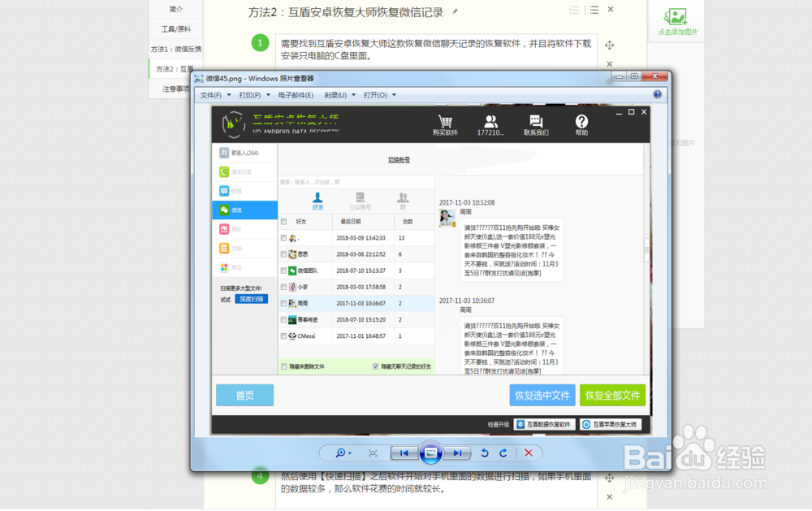Click the contact search input field
This screenshot has height=511, width=812.
pyautogui.click(x=356, y=182)
